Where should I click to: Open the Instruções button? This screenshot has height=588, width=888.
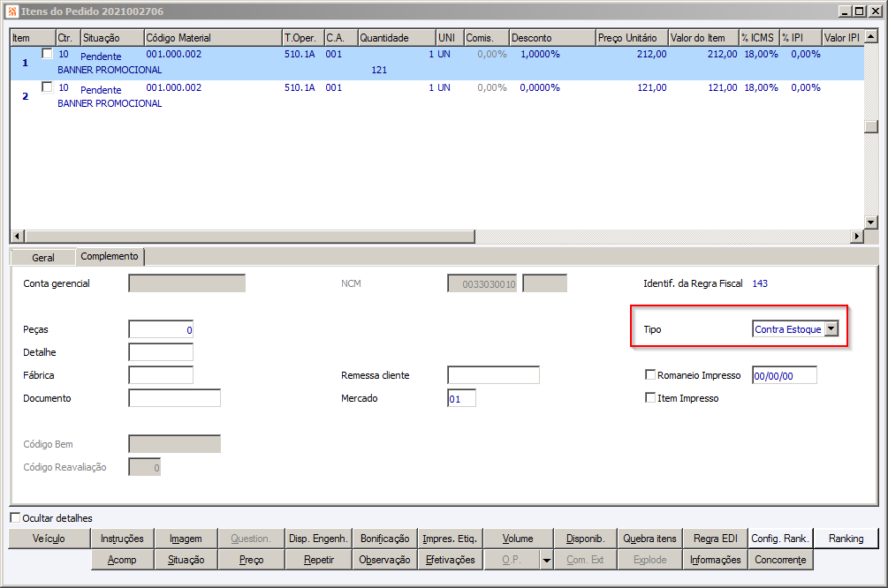122,539
